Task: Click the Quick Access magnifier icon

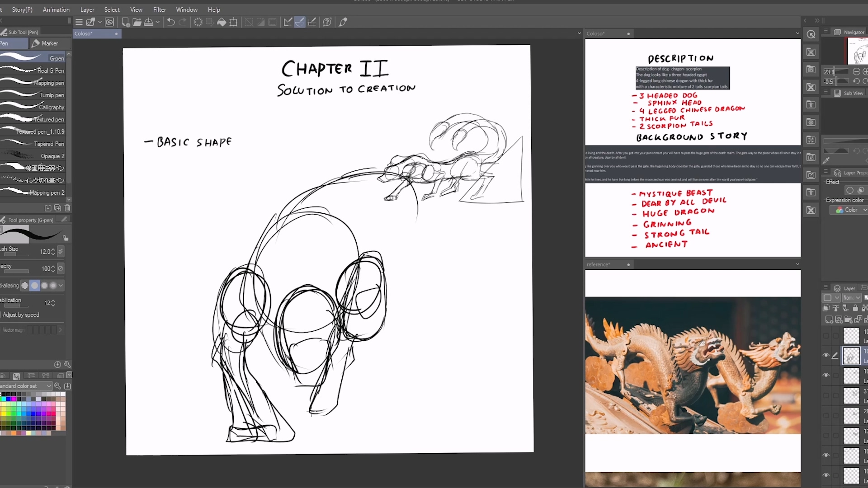Action: pyautogui.click(x=811, y=34)
